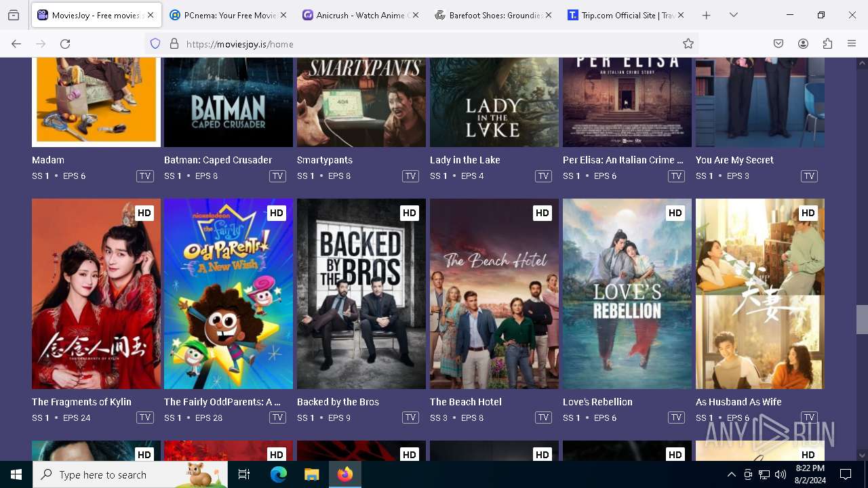This screenshot has width=868, height=488.
Task: Expand the list all tabs dropdown
Action: [x=734, y=15]
